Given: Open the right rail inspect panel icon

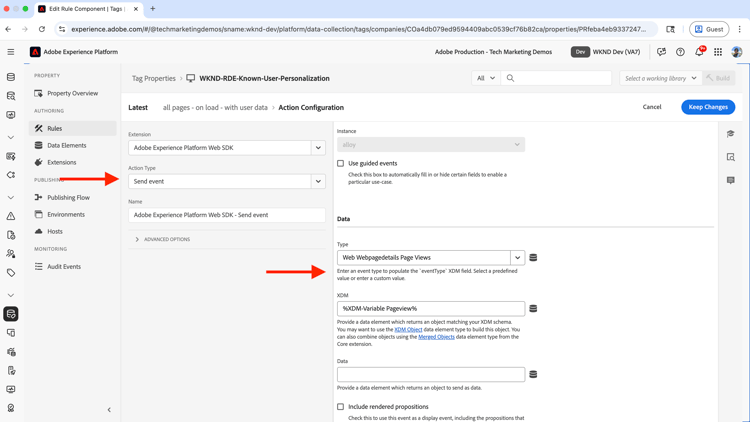Looking at the screenshot, I should pos(730,157).
